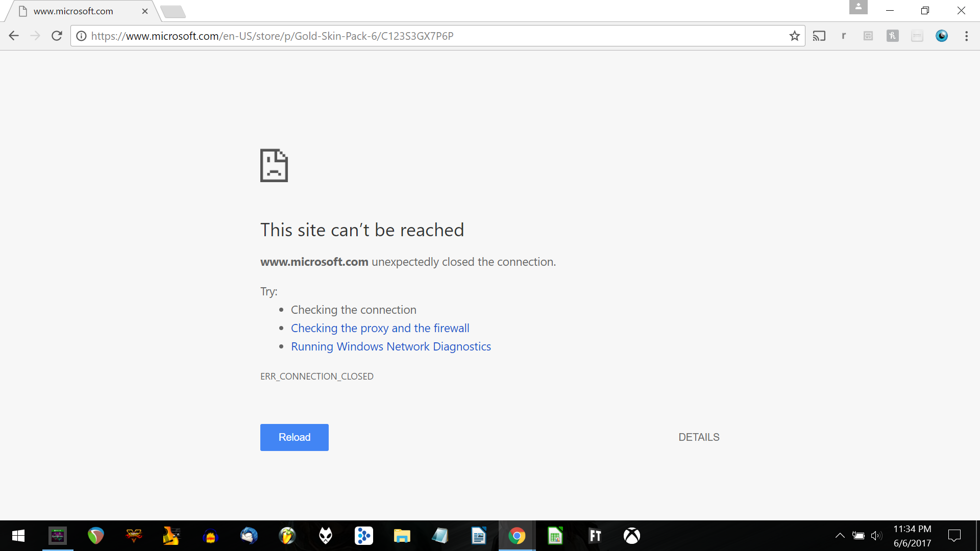
Task: Open the 'r' extension in the toolbar
Action: click(844, 36)
